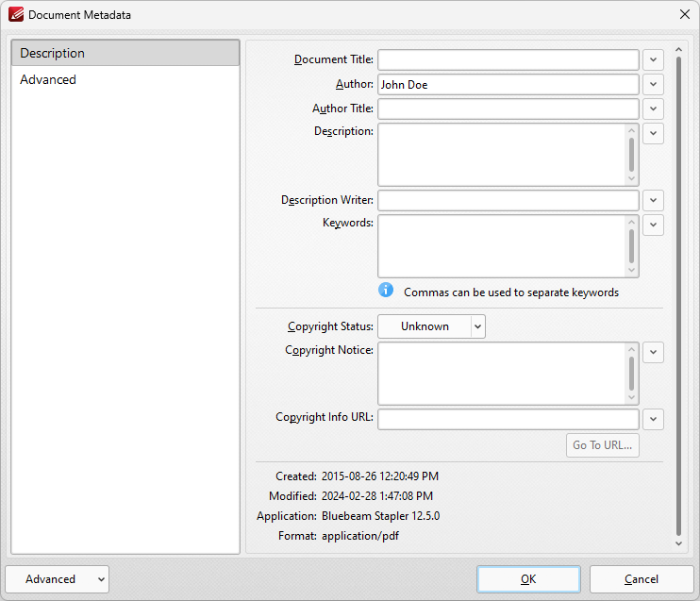
Task: Open dropdown arrow next to Author Title field
Action: (653, 109)
